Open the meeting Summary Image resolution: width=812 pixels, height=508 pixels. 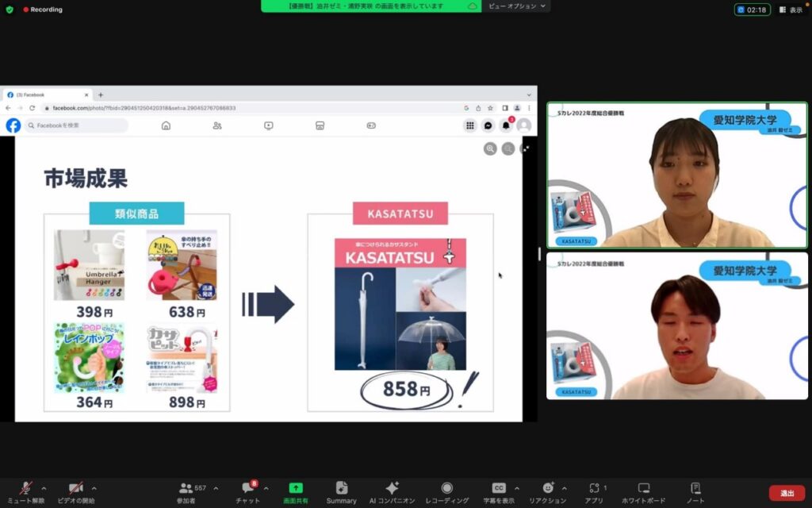(341, 492)
